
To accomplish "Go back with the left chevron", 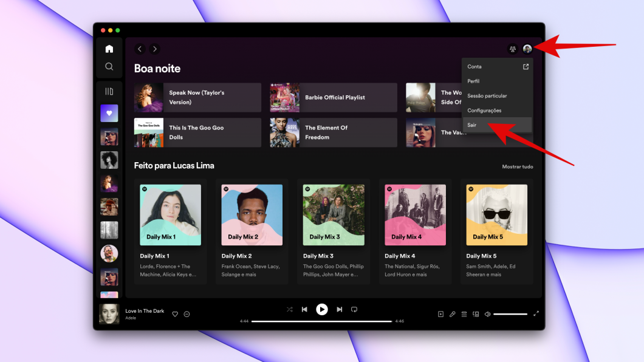I will tap(140, 49).
